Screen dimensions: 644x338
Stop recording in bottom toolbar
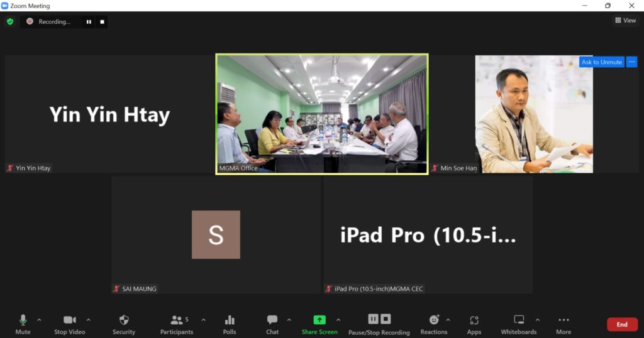386,319
